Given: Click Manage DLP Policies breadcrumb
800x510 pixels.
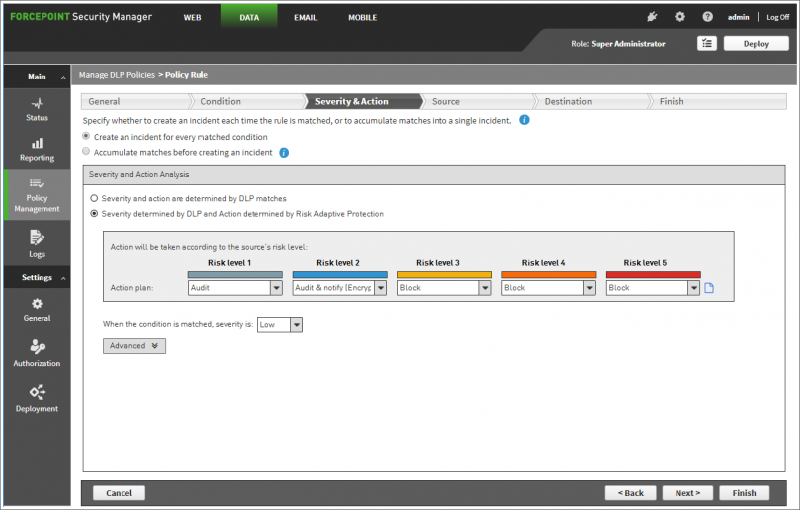Looking at the screenshot, I should click(117, 75).
